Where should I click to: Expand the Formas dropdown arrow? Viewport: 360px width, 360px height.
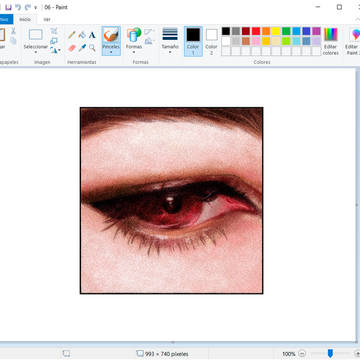[134, 52]
